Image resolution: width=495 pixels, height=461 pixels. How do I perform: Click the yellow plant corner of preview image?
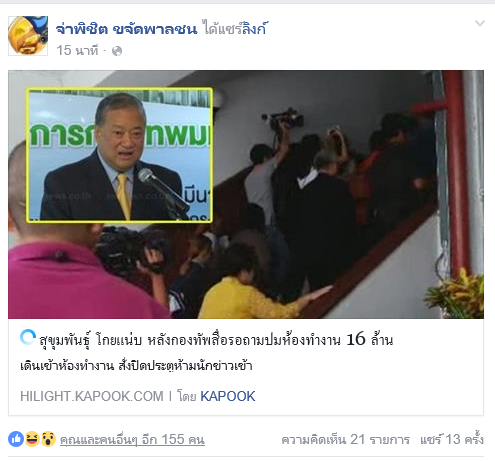pos(456,293)
